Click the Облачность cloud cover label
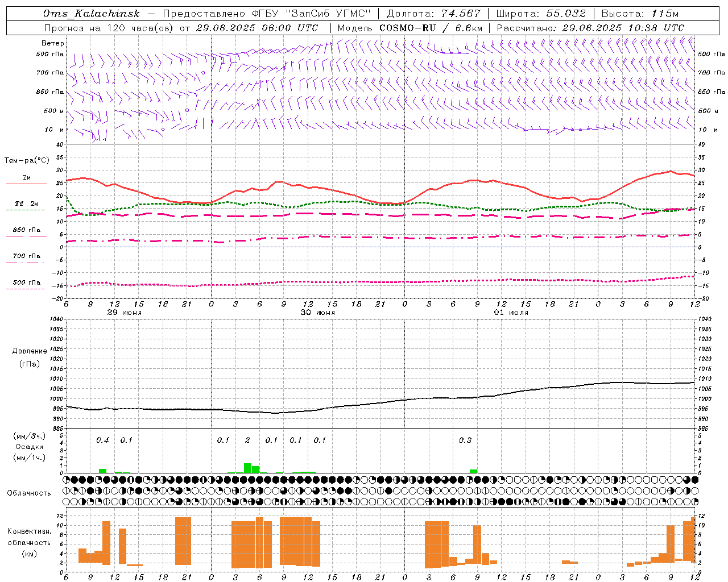 [29, 493]
